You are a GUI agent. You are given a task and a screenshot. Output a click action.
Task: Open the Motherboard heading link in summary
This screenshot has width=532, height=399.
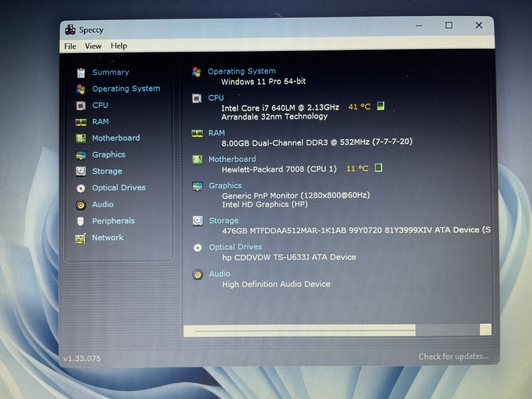click(x=232, y=159)
